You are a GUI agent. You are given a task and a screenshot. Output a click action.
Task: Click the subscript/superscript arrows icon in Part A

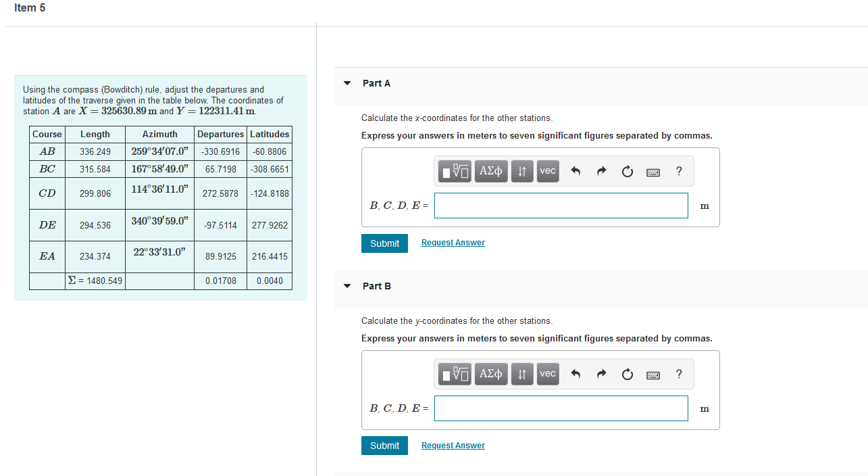(x=521, y=171)
